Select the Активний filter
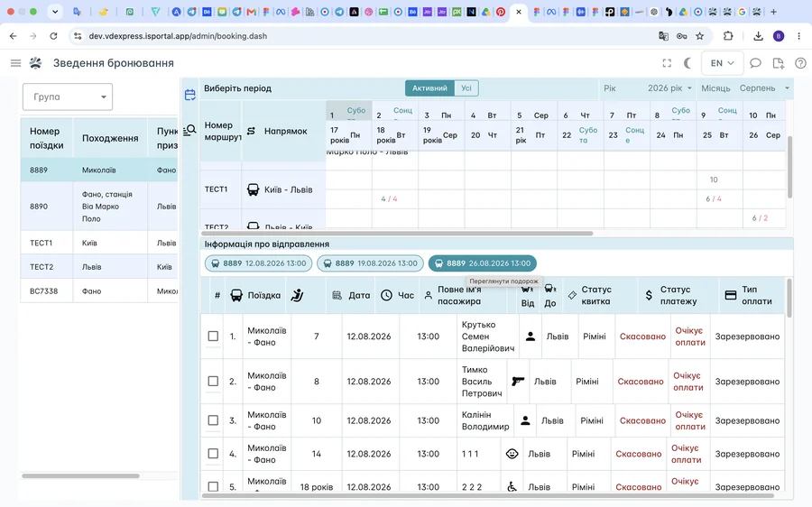 pos(429,88)
